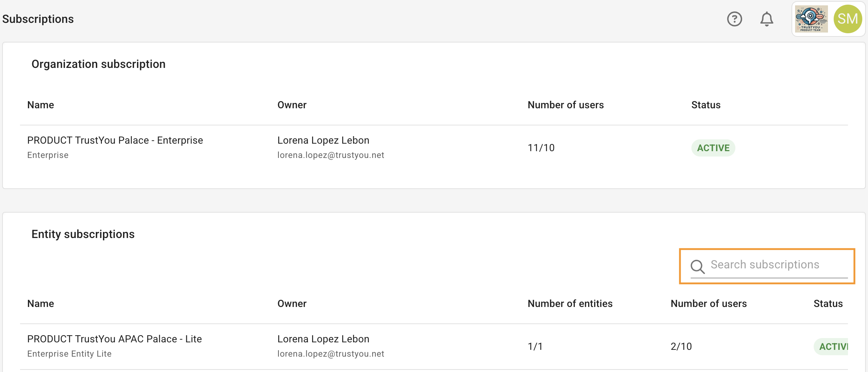The width and height of the screenshot is (868, 372).
Task: Open PRODUCT TrustYou Palace - Enterprise subscription
Action: pos(115,140)
